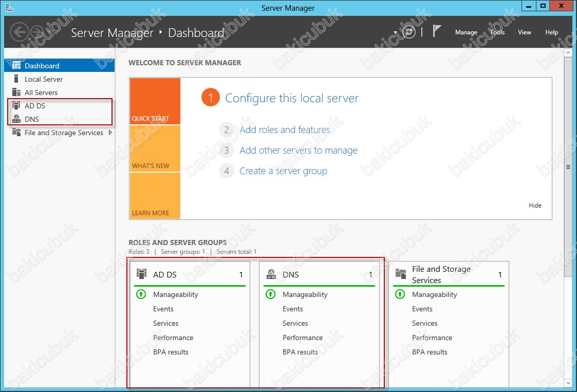Select All Servers in the sidebar
577x392 pixels.
(x=60, y=92)
